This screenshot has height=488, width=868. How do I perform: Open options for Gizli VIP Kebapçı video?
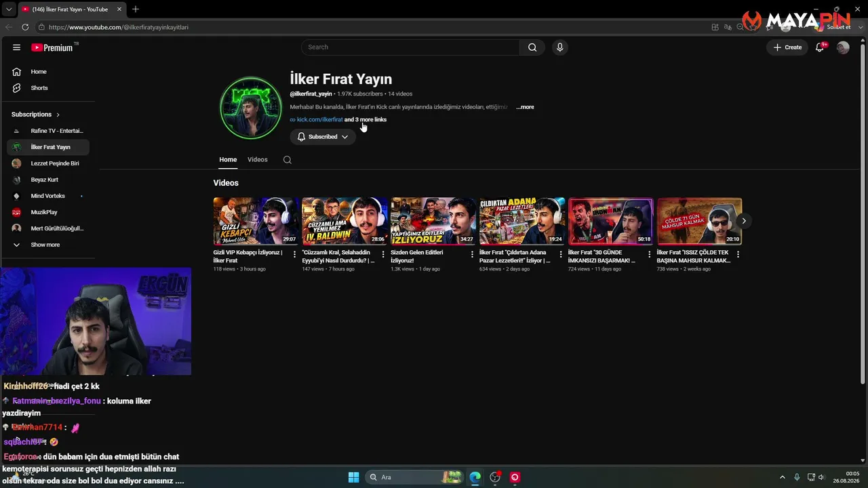294,254
